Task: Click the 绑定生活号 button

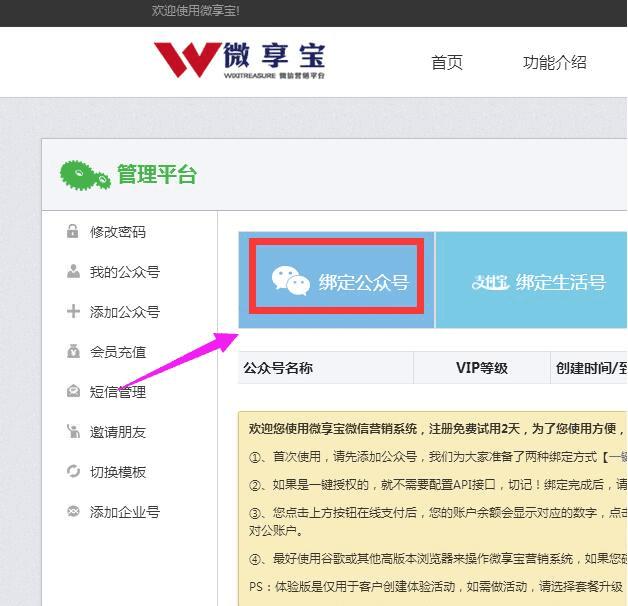Action: coord(531,280)
